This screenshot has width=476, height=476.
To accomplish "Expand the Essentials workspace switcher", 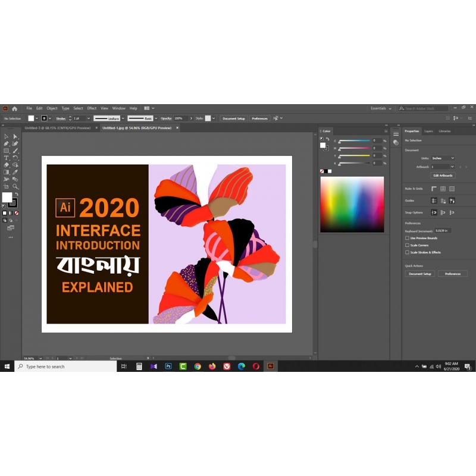I will tap(381, 108).
